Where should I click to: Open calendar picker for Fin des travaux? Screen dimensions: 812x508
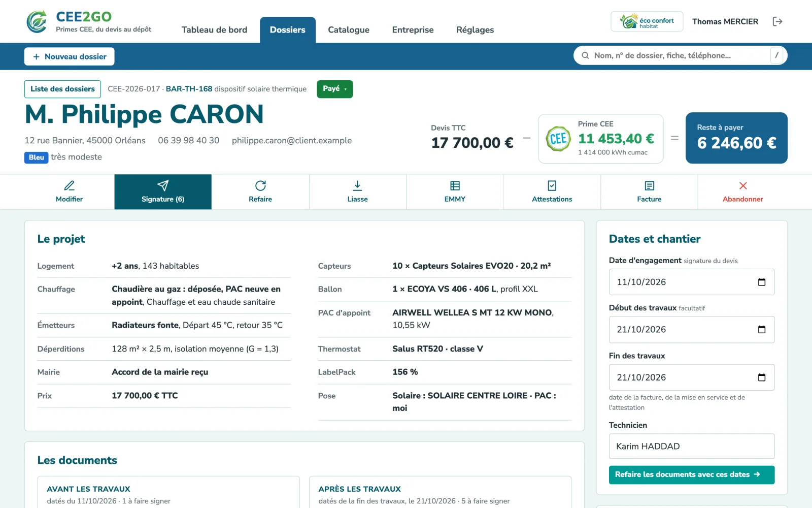[x=762, y=377]
